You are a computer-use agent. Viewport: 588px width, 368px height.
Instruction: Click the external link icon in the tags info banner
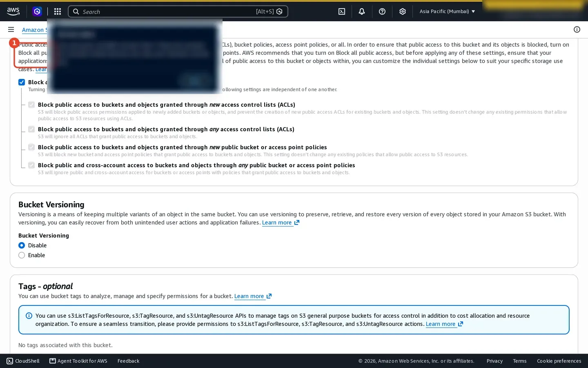[461, 324]
